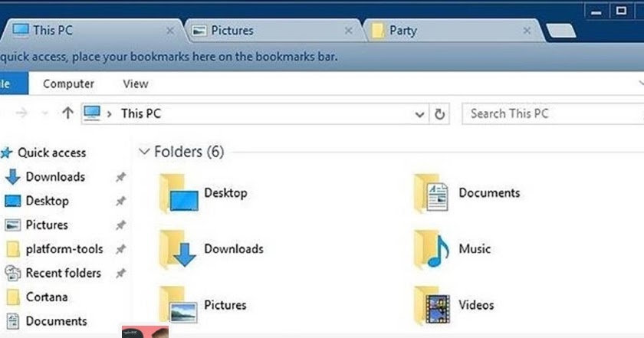Viewport: 644px width, 338px height.
Task: Select the Downloads folder icon in Folders
Action: tap(178, 249)
